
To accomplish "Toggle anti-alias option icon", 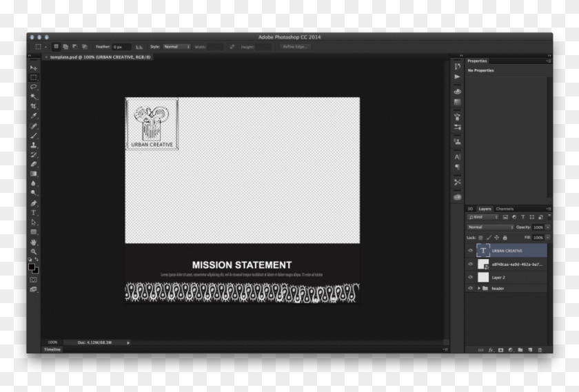I will coord(139,47).
